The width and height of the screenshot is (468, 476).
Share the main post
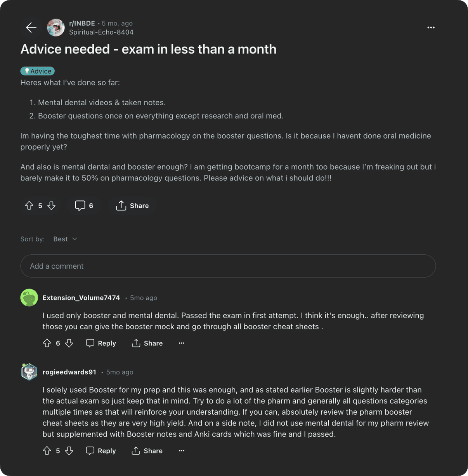click(132, 205)
